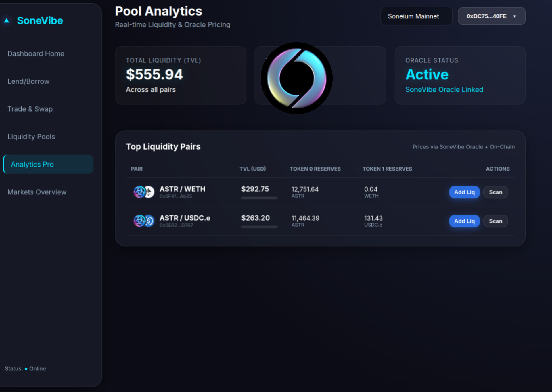Click the USDC.e token icon in second pair
This screenshot has width=552, height=392.
(150, 221)
